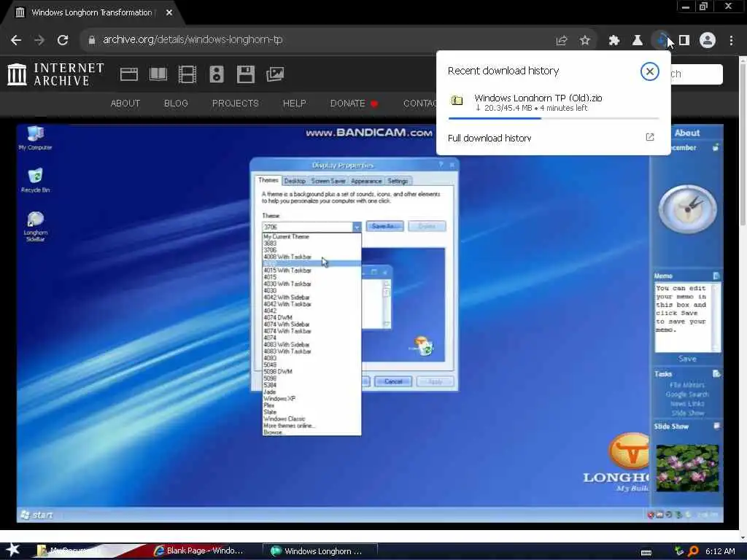Share this page using the share icon
747x560 pixels.
(562, 41)
